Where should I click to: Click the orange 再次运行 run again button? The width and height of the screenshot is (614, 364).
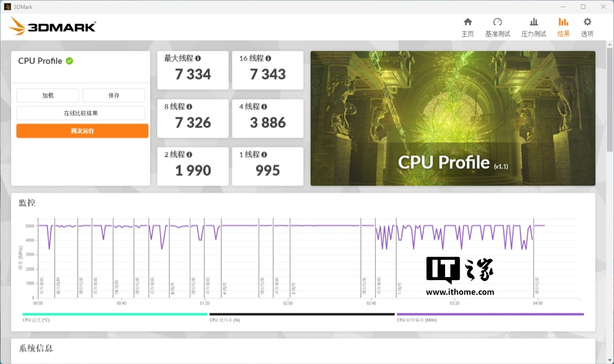coord(83,131)
